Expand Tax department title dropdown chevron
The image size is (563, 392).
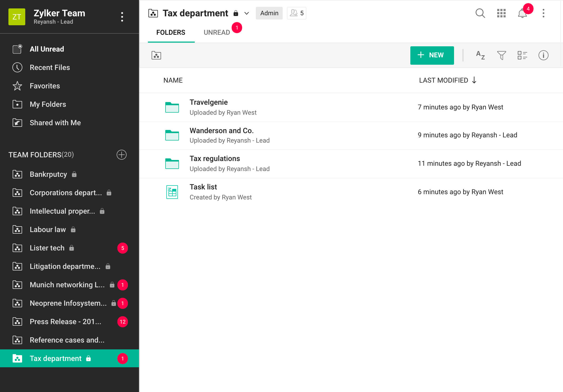(247, 13)
